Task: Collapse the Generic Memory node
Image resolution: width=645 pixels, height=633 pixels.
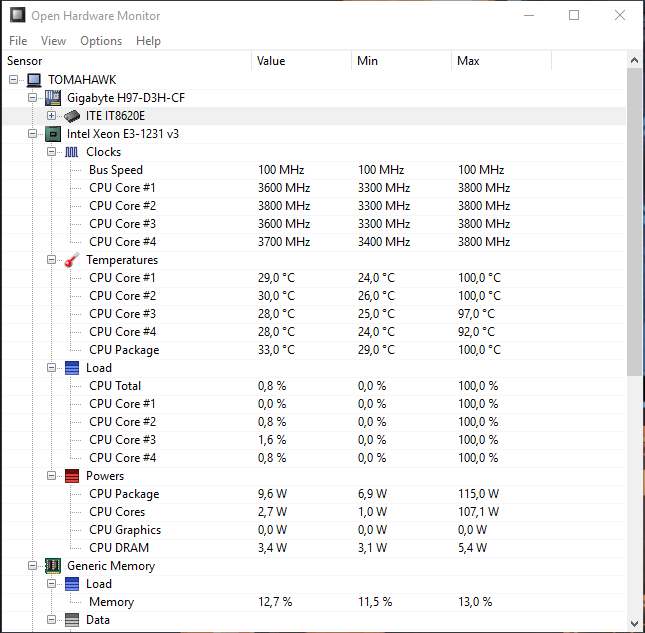Action: point(32,566)
